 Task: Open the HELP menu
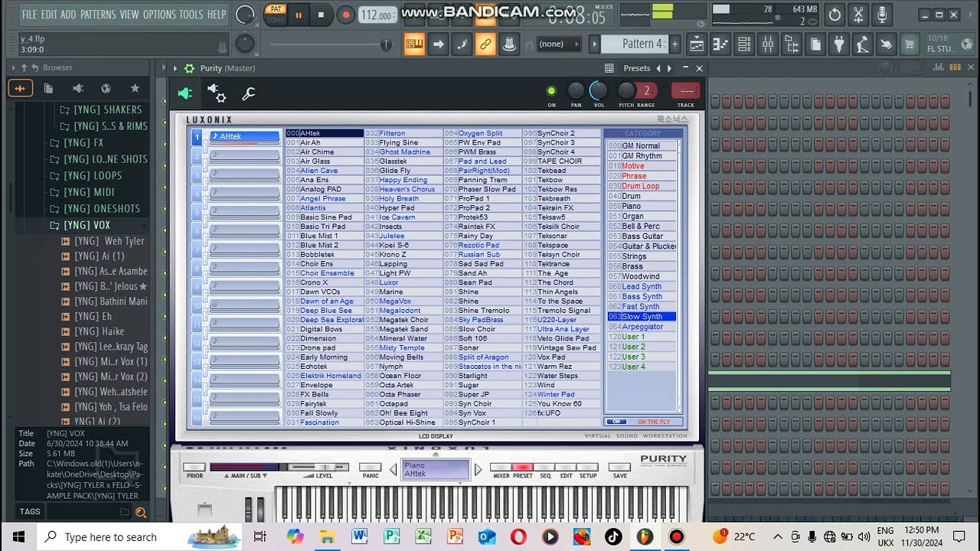(217, 15)
